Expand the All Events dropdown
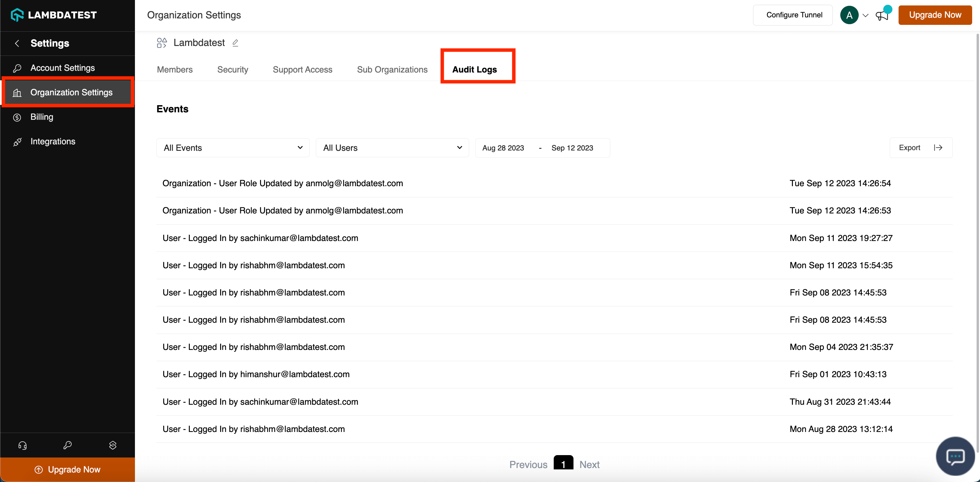This screenshot has height=482, width=980. point(233,148)
